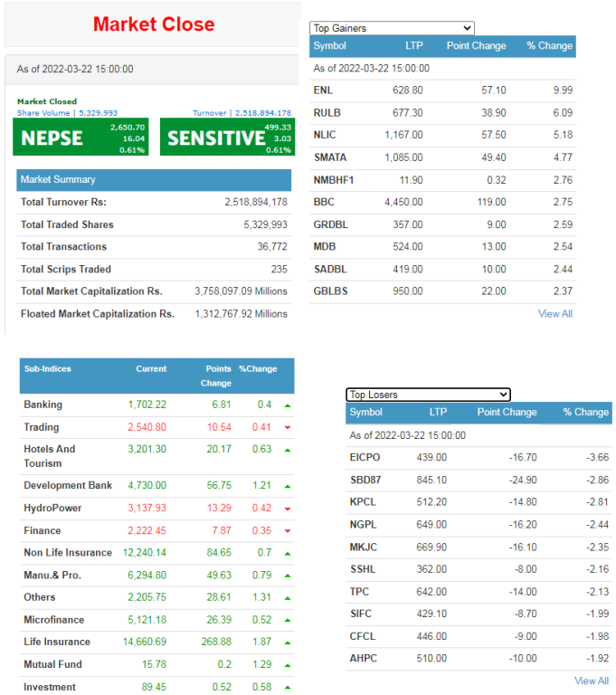
Task: Click the Hotels And Tourism up arrow
Action: coord(288,451)
